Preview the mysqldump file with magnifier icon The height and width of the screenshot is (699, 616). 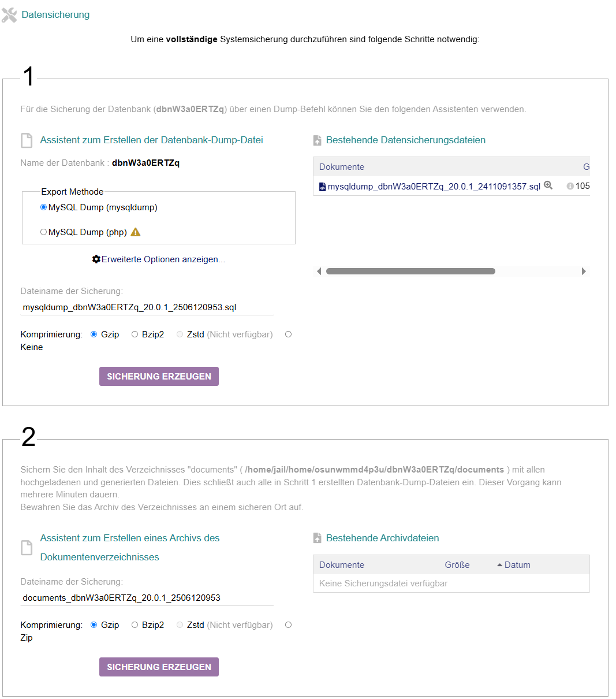[x=548, y=185]
